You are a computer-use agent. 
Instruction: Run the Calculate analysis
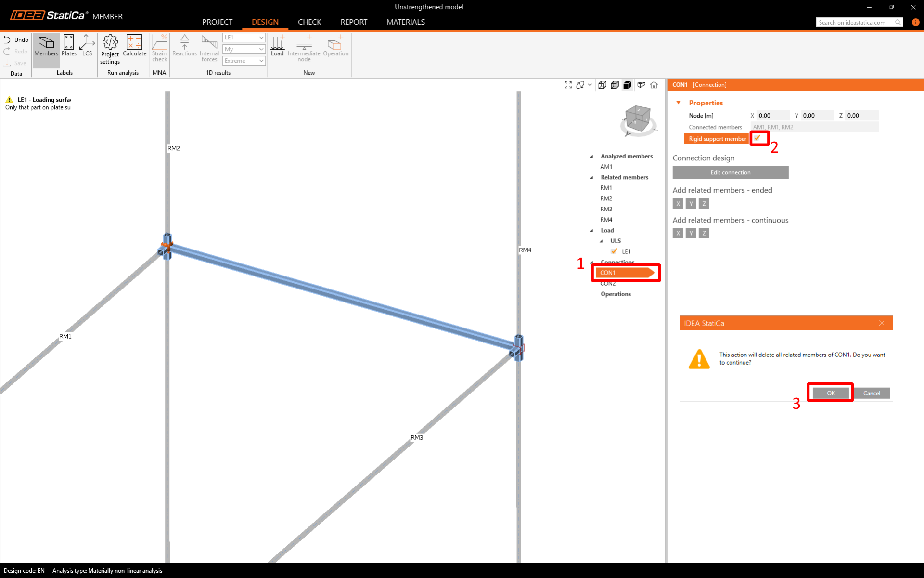coord(134,46)
